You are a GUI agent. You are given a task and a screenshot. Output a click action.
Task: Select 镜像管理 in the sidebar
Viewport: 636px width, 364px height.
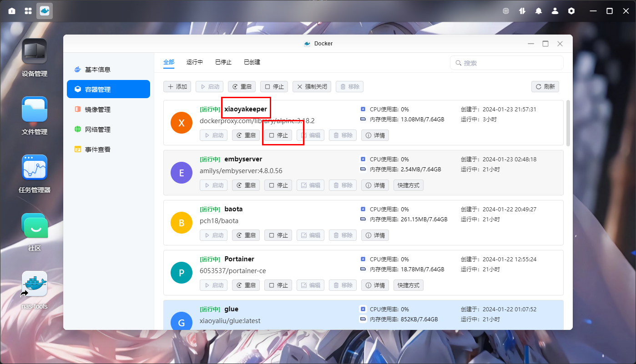pyautogui.click(x=97, y=110)
